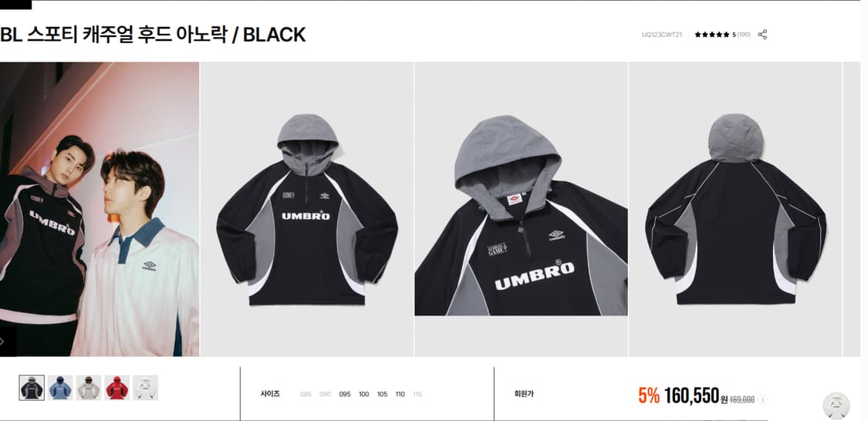The width and height of the screenshot is (868, 421).
Task: Click the five-star rating icons
Action: click(712, 34)
